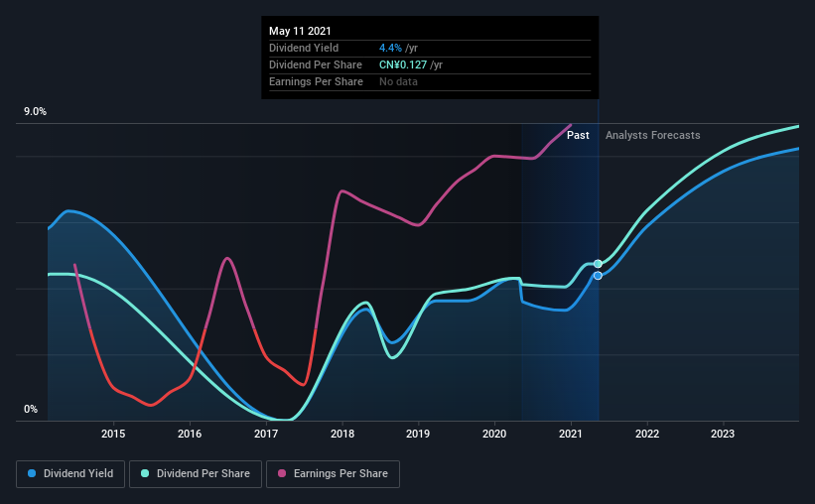
Task: Click the tooltip Dividend Per Share row label
Action: [x=316, y=64]
